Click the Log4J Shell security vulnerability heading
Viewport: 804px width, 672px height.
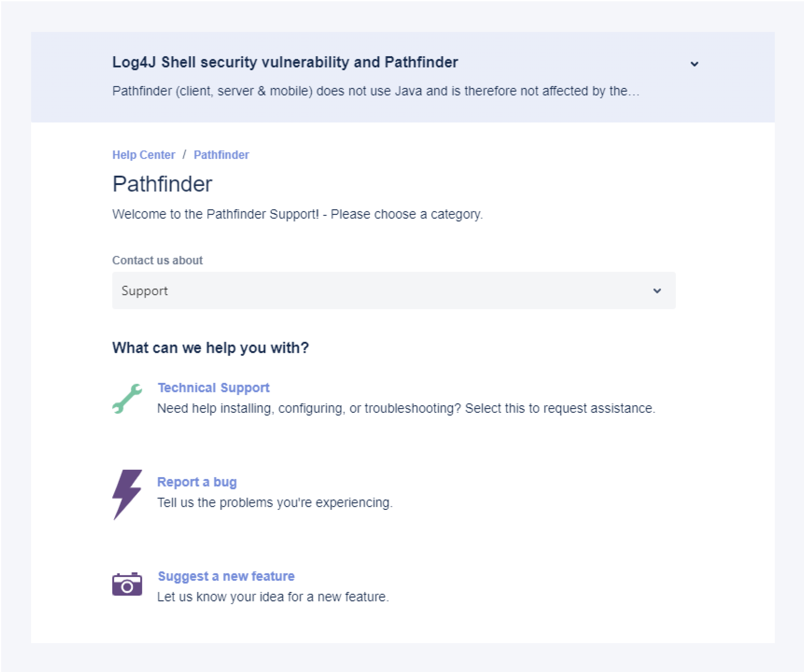click(x=285, y=62)
